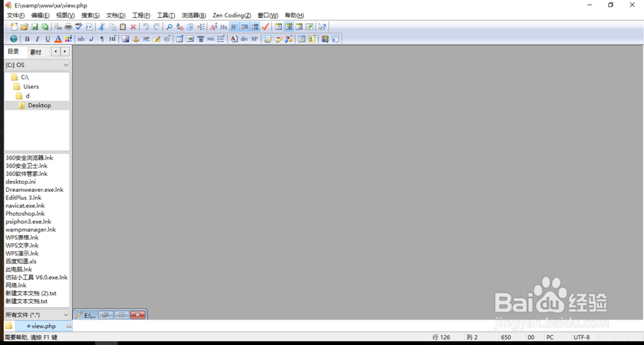
Task: Select the Users folder in tree
Action: tap(31, 87)
